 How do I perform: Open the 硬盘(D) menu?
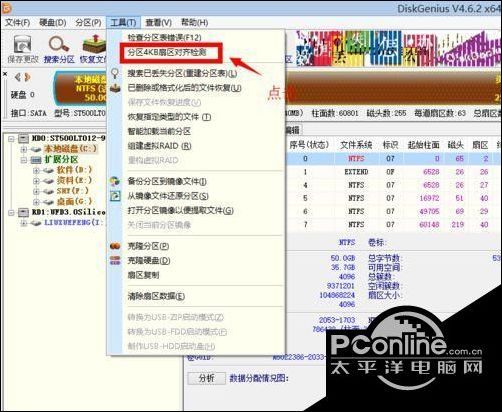(x=53, y=22)
